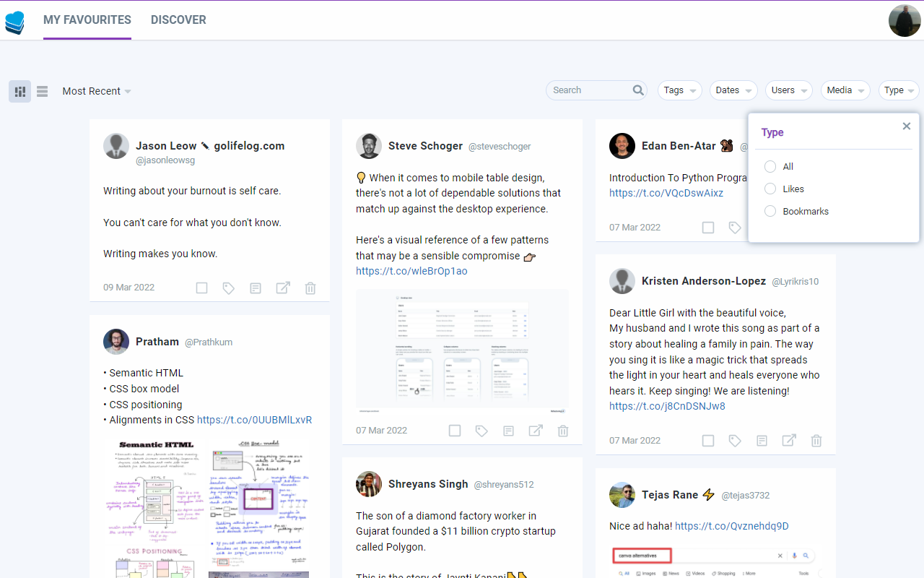Choose the All filter option
924x578 pixels.
coord(770,166)
